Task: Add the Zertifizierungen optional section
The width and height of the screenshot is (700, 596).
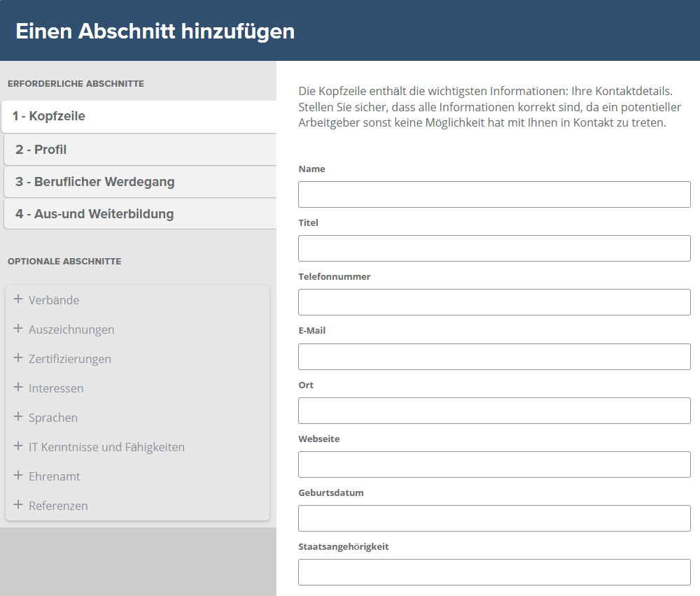Action: coord(137,359)
